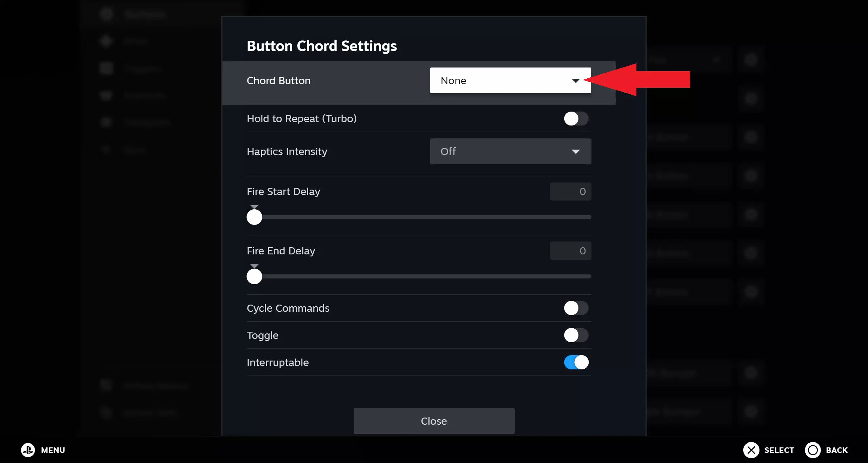Click the Fire End Delay value field

coord(570,251)
